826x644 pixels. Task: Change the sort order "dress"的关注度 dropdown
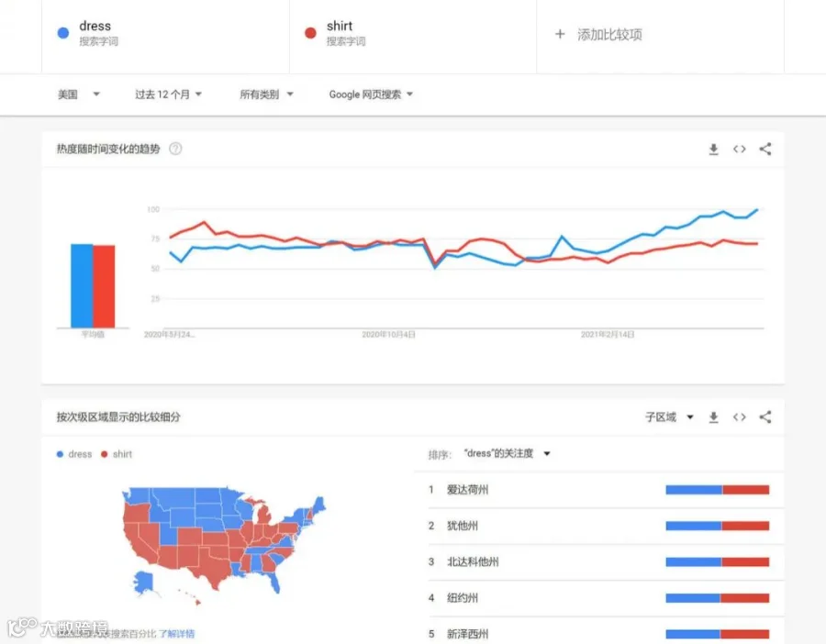click(507, 453)
